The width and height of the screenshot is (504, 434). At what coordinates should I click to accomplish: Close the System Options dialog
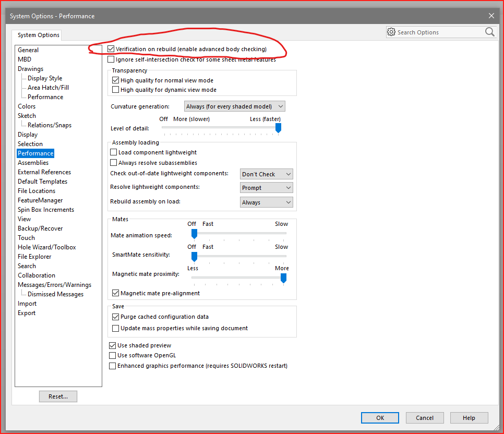(x=491, y=16)
